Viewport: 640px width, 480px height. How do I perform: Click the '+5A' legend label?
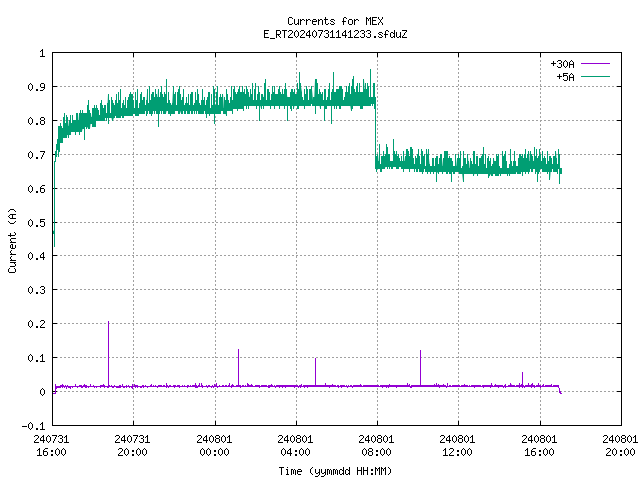click(x=565, y=77)
